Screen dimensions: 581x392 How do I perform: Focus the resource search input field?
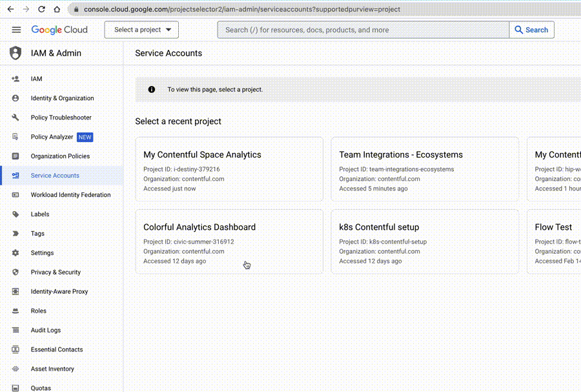[363, 30]
